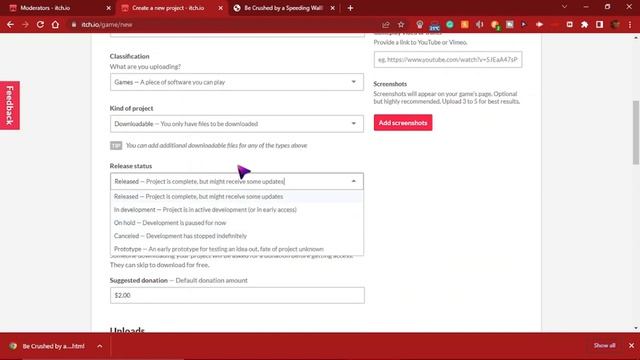Select the Released status option

[x=237, y=196]
